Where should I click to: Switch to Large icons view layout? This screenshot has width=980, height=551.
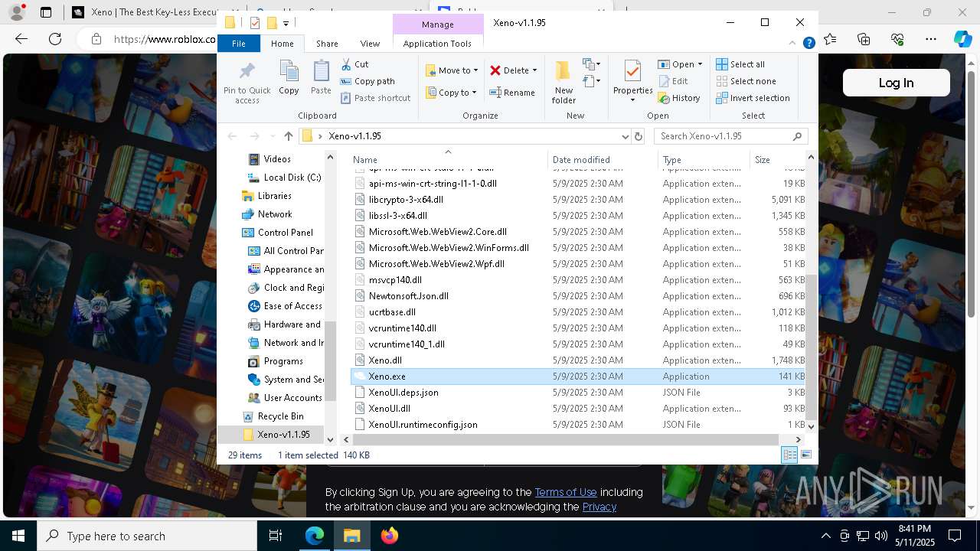click(805, 455)
